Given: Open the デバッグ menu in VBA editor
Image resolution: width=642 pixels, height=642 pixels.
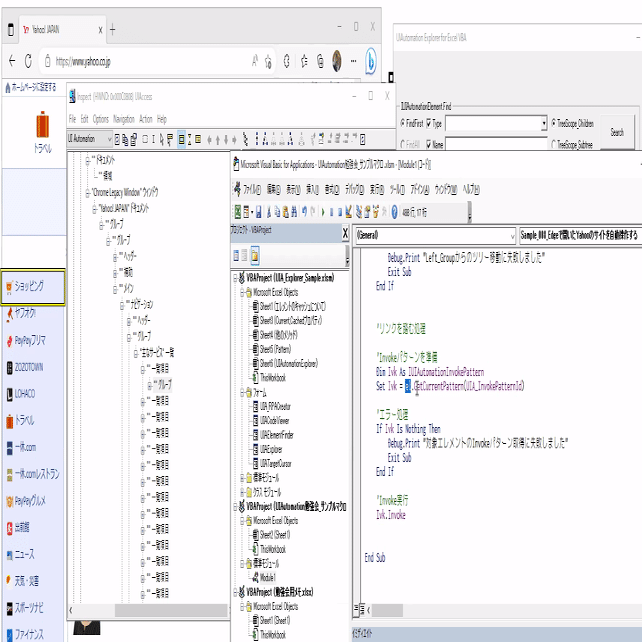Looking at the screenshot, I should [x=355, y=190].
